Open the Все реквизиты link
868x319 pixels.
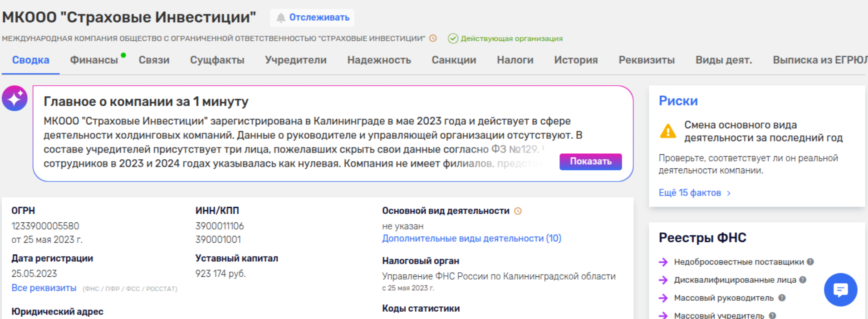(44, 288)
